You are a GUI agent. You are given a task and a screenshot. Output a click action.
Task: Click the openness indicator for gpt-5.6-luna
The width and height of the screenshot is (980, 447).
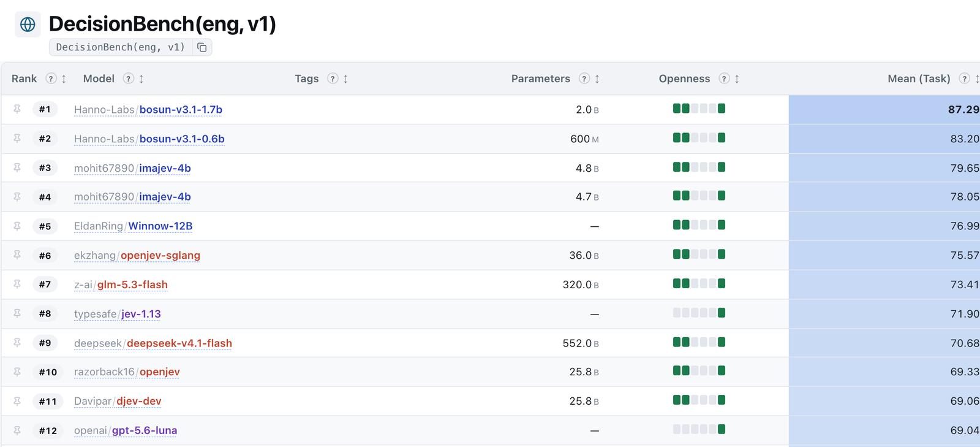point(699,429)
